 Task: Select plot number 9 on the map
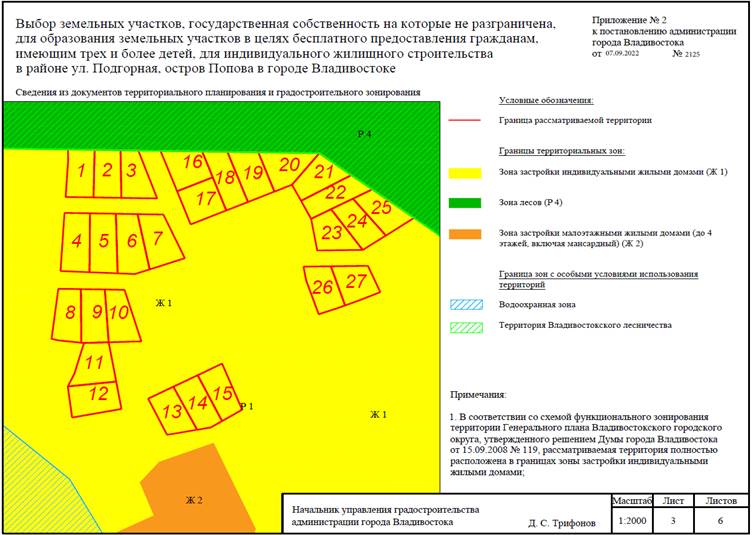click(x=94, y=315)
